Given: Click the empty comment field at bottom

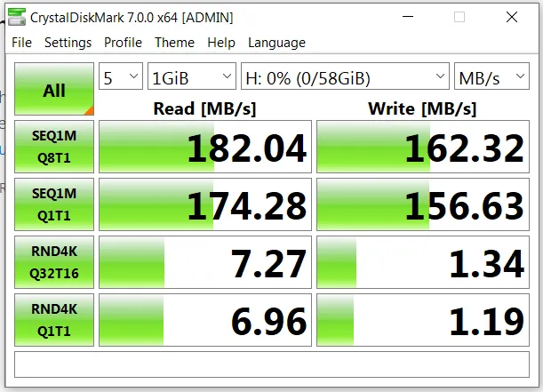Looking at the screenshot, I should point(272,364).
